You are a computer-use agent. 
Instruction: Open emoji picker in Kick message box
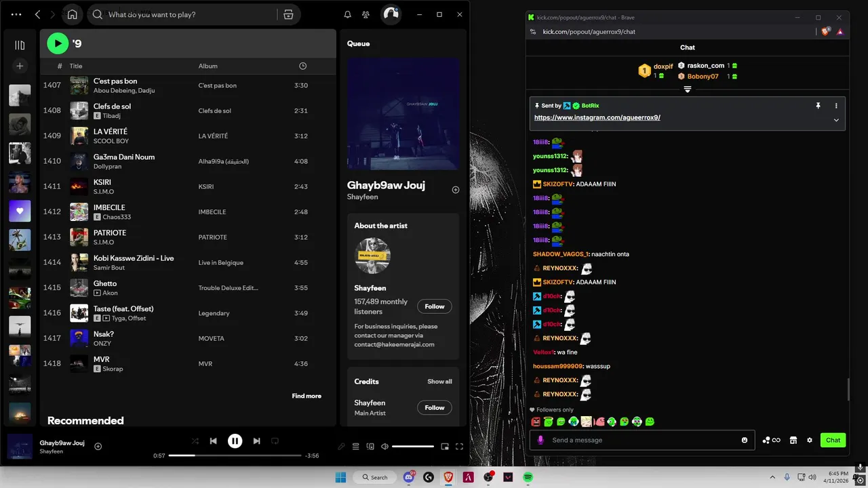click(745, 440)
